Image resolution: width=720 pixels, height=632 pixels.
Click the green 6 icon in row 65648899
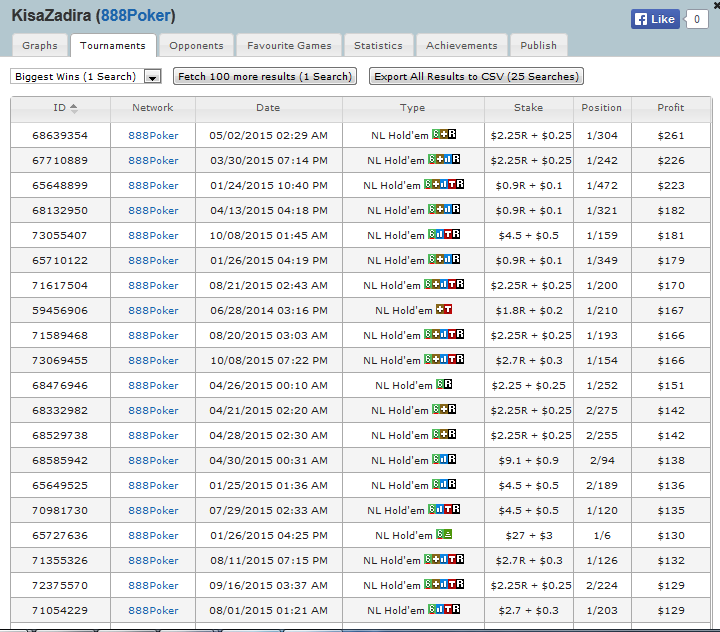[x=428, y=184]
